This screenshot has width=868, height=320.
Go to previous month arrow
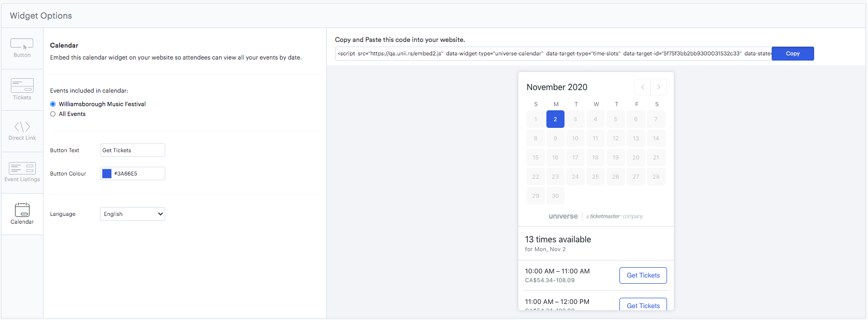tap(643, 87)
